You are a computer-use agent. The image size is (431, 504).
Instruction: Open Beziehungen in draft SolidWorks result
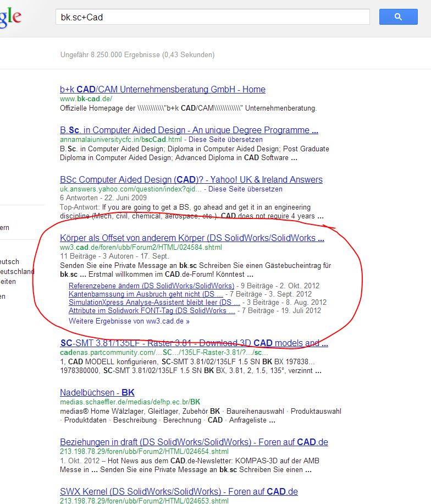[194, 442]
